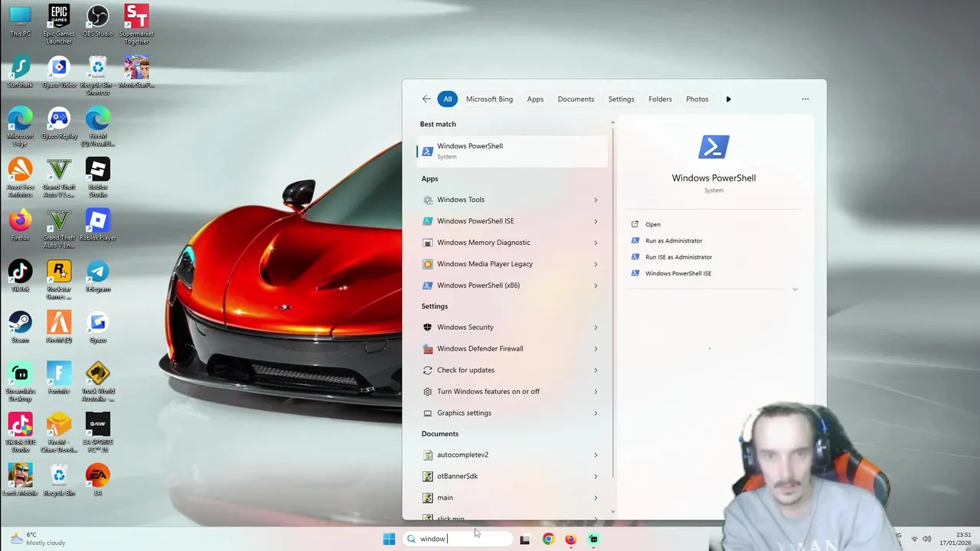Select the This PC desktop icon
980x551 pixels.
pyautogui.click(x=21, y=21)
